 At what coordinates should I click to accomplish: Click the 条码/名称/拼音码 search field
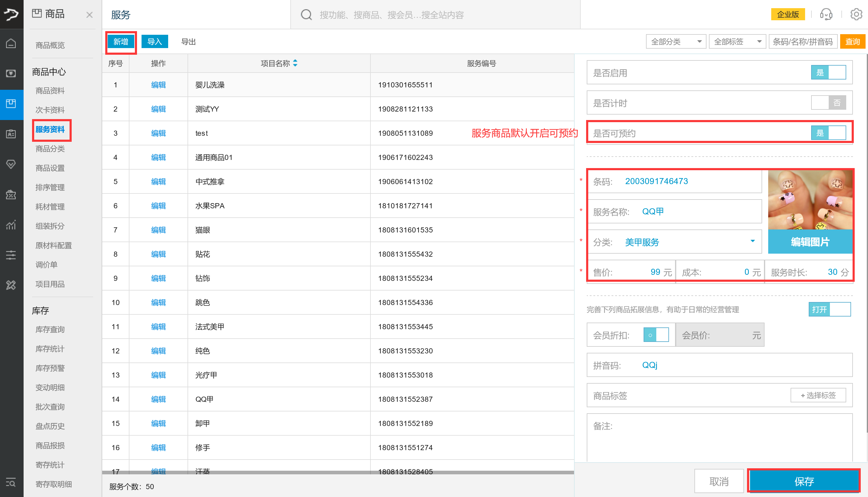coord(803,42)
